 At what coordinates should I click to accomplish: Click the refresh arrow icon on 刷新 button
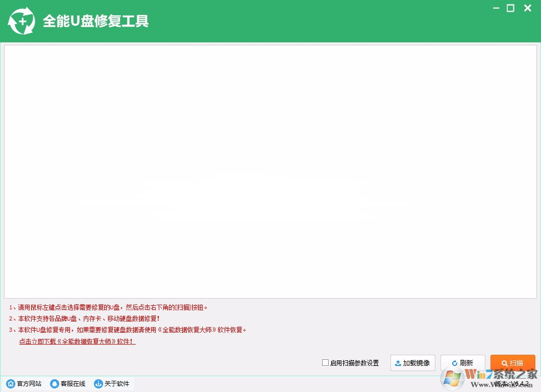(454, 363)
